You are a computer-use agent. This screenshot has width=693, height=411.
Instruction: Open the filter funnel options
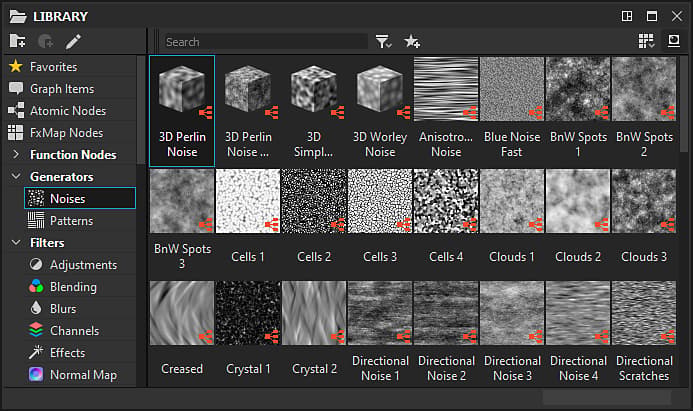click(383, 42)
